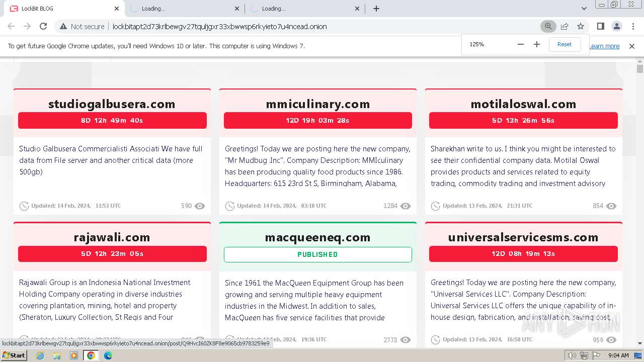Click the eye views icon on mmiculinary.com card
The width and height of the screenshot is (644, 362).
click(x=406, y=206)
